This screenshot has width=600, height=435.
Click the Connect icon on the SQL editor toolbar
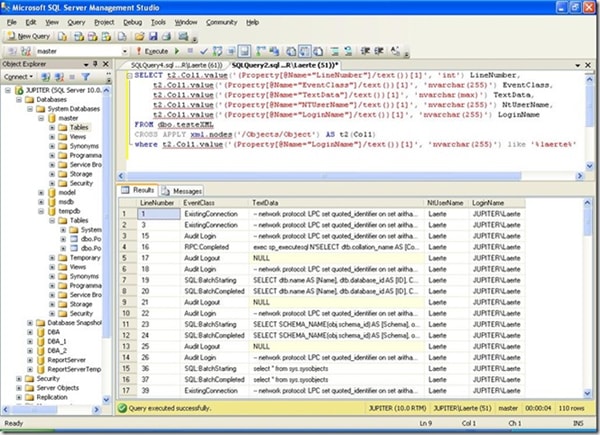click(12, 51)
